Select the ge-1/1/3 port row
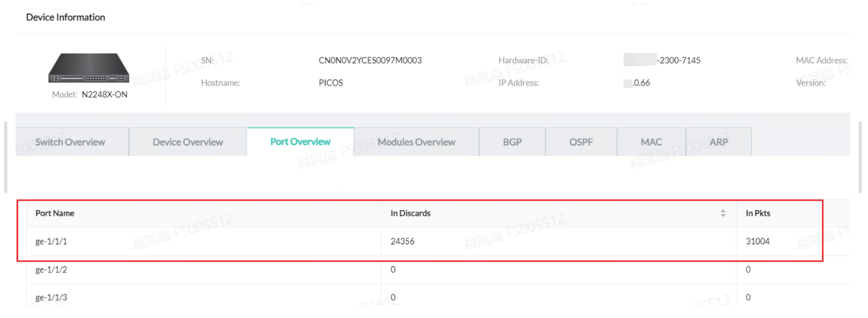Screen dimensions: 868x318 [51, 297]
